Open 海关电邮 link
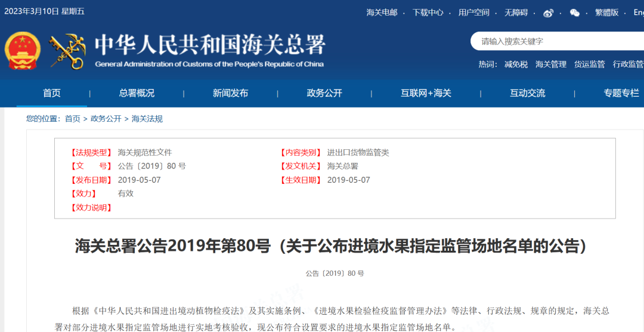The height and width of the screenshot is (332, 644). click(x=382, y=13)
